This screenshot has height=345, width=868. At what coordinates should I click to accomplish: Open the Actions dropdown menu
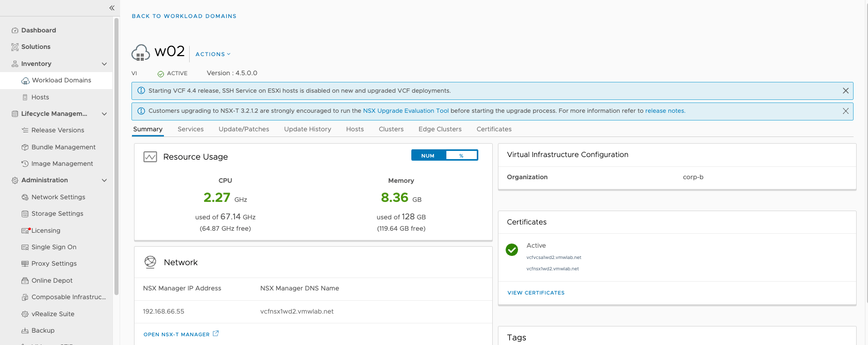[213, 54]
